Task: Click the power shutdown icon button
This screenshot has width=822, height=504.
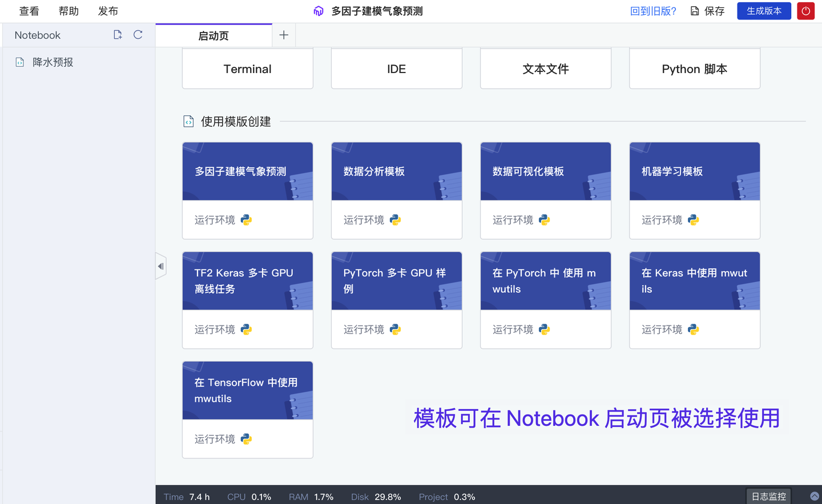Action: 805,11
